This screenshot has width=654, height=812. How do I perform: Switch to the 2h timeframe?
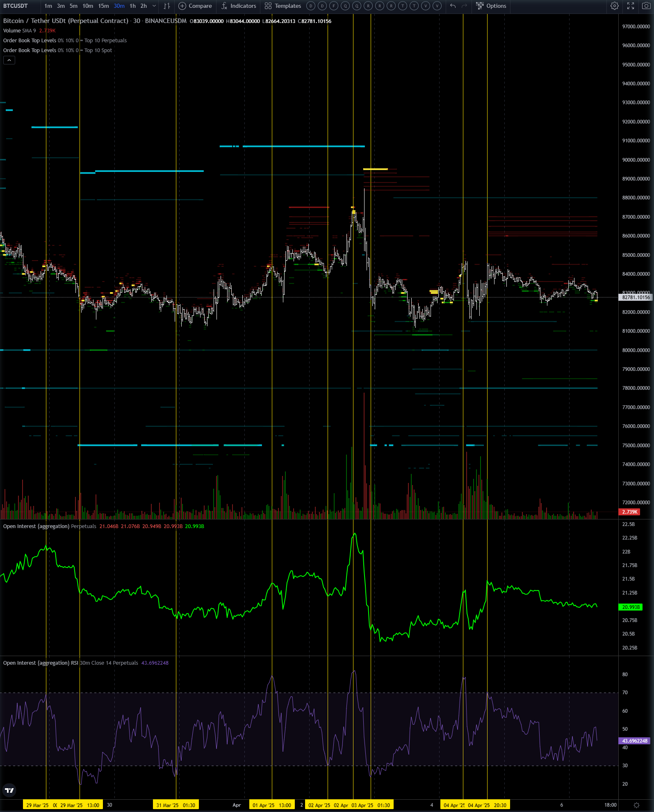pyautogui.click(x=144, y=6)
